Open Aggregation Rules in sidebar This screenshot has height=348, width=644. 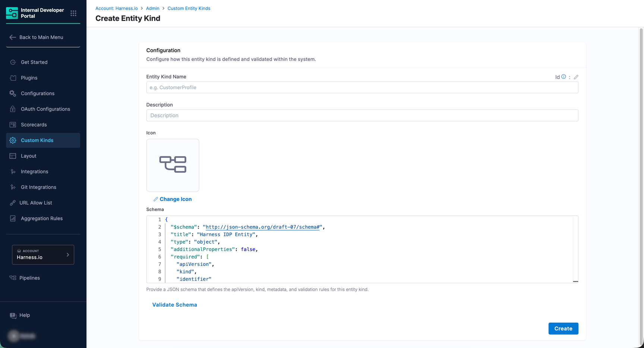pyautogui.click(x=41, y=218)
